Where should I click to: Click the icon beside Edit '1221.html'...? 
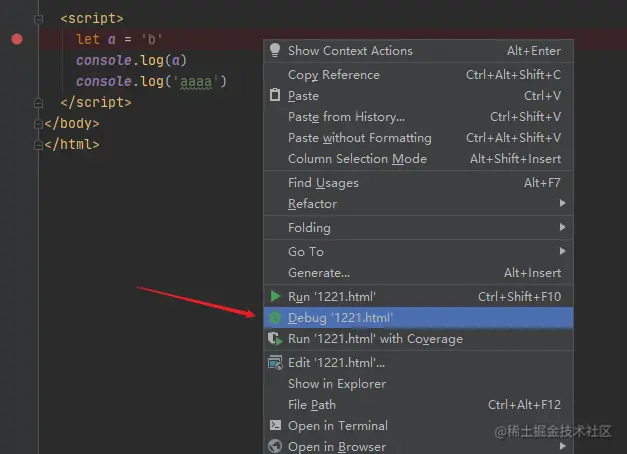tap(275, 362)
